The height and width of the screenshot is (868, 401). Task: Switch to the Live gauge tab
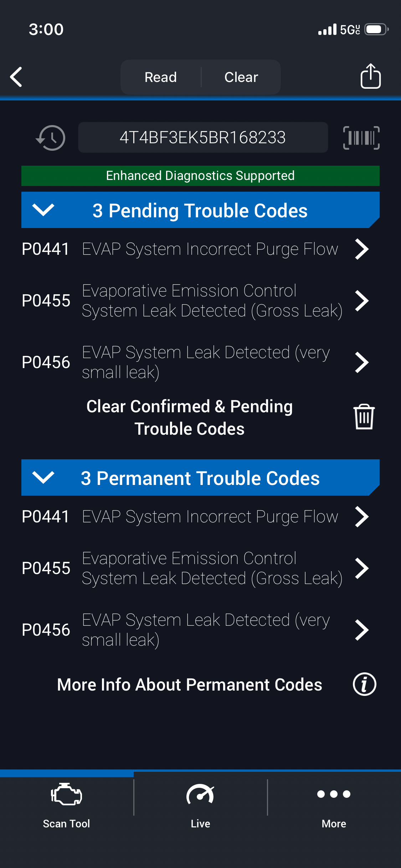(x=200, y=805)
